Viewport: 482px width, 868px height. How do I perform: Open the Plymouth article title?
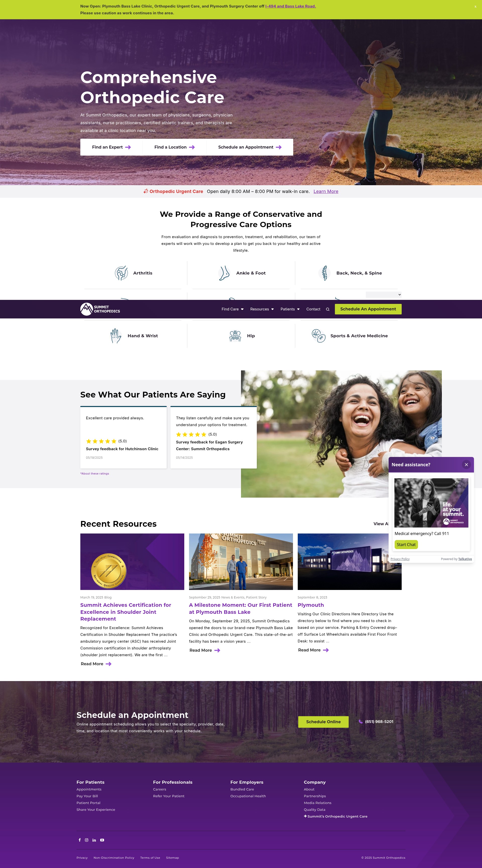[311, 605]
